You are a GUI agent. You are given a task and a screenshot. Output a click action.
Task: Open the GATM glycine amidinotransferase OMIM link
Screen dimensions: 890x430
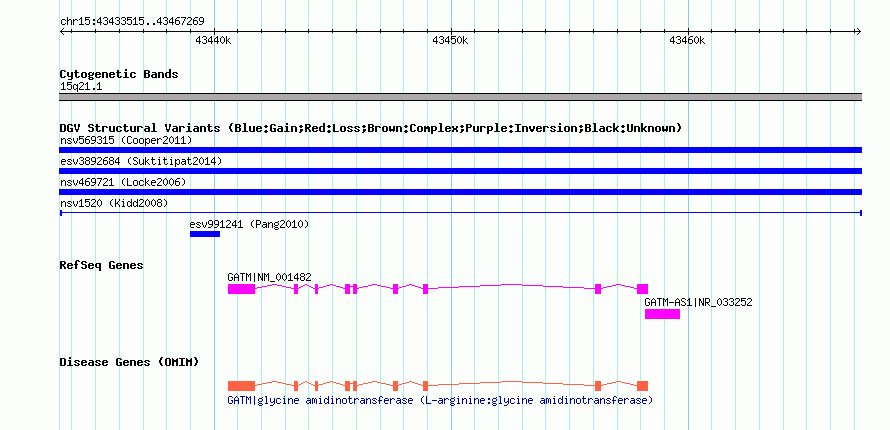tap(440, 401)
